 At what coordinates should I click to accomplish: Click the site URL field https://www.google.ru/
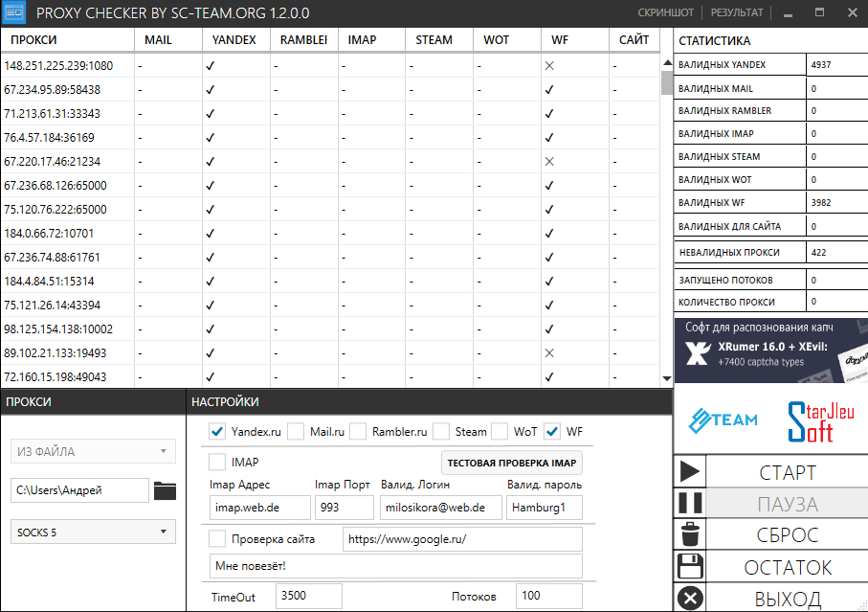point(462,539)
